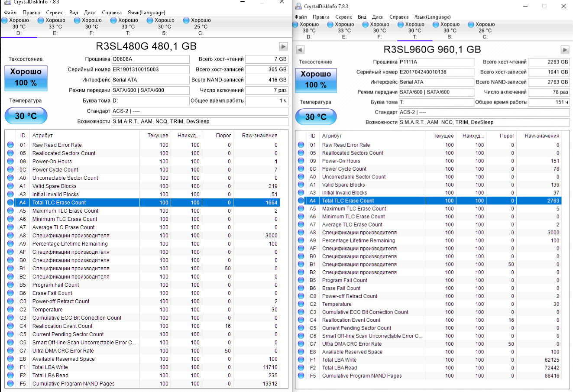The height and width of the screenshot is (392, 573).
Task: Switch to drive D: tab in R3SL960G window
Action: [309, 30]
